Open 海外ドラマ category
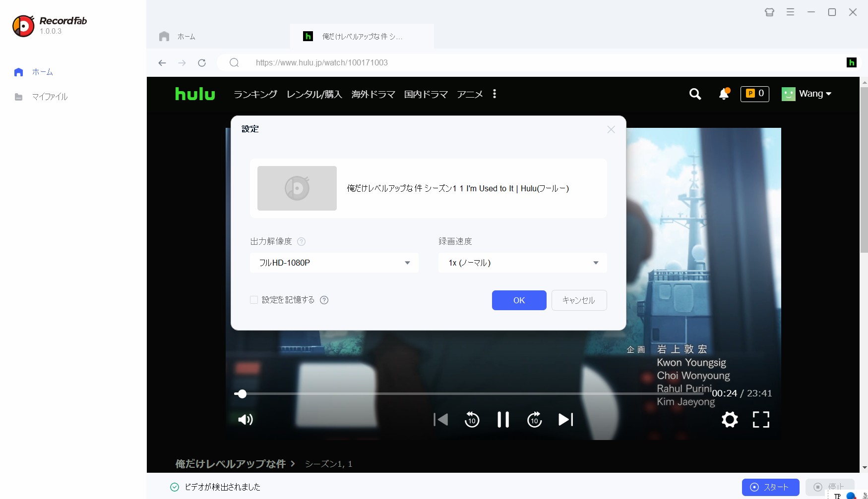 click(373, 94)
